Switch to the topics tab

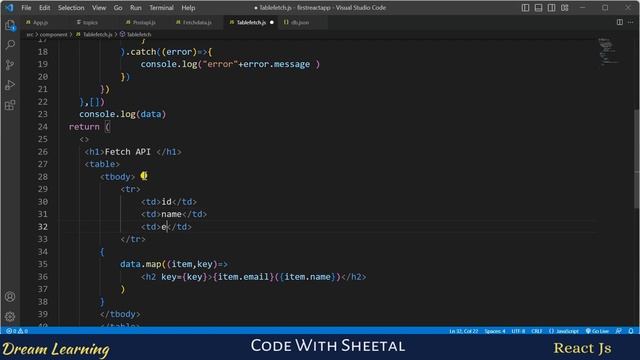point(90,22)
